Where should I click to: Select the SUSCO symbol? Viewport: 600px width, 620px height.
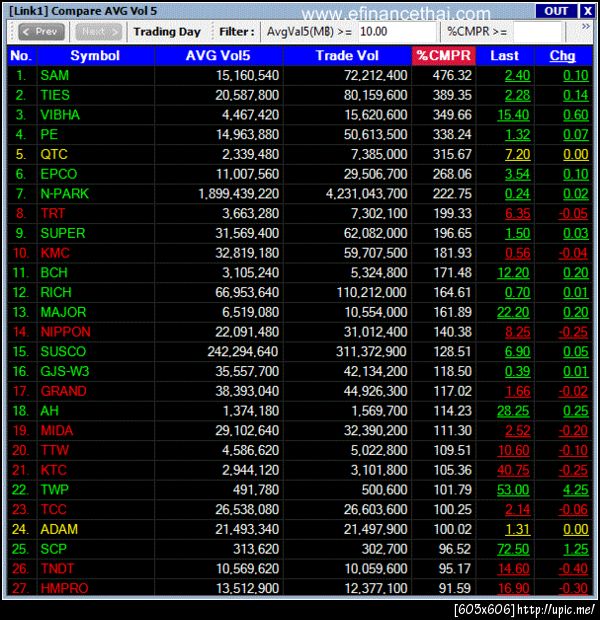pos(63,352)
